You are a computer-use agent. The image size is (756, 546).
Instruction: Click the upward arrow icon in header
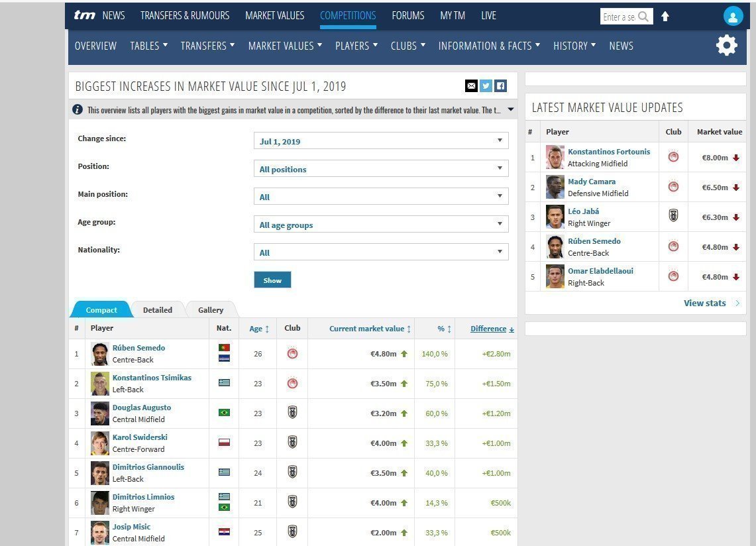665,17
